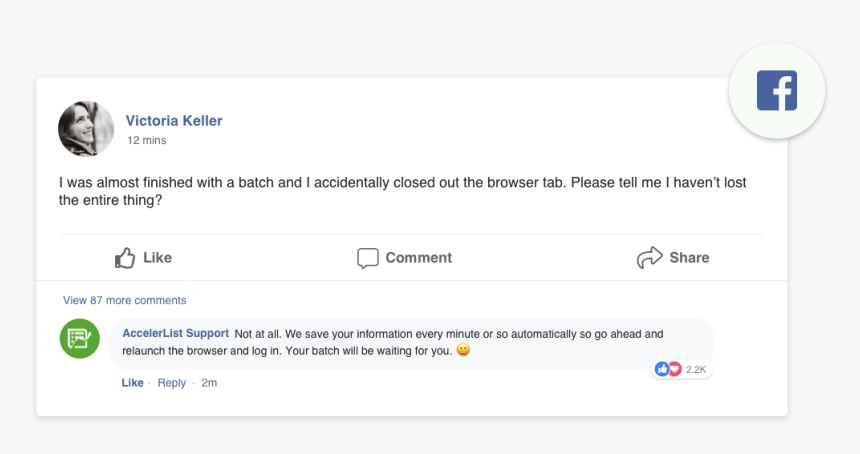Open the green AccelerList Support avatar
This screenshot has height=454, width=860.
[x=80, y=338]
